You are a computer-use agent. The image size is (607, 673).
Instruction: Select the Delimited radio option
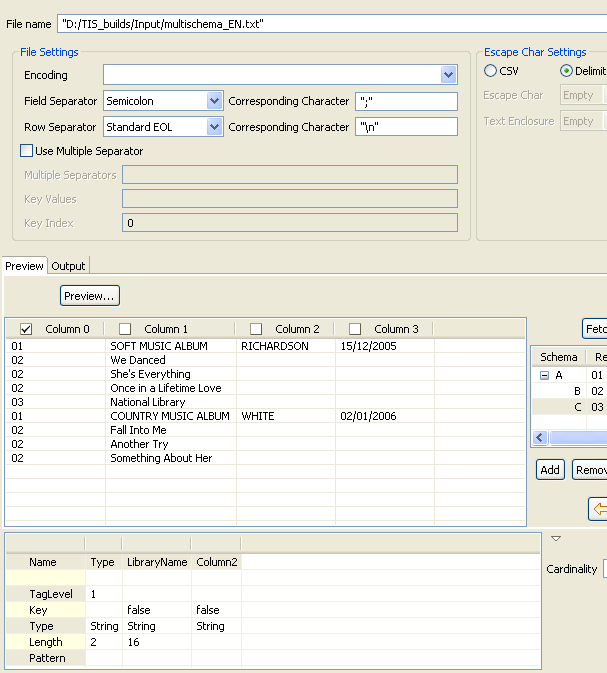tap(566, 71)
